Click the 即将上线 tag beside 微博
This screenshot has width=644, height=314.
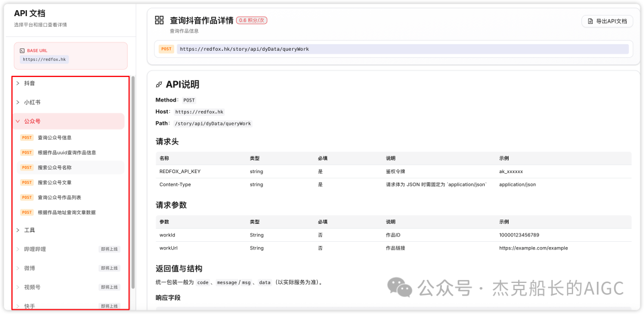click(x=110, y=268)
